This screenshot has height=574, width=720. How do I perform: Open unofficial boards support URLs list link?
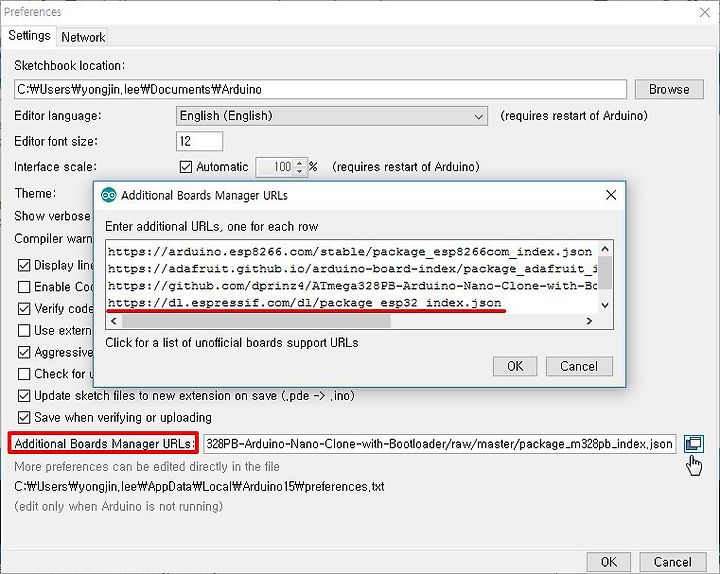[231, 343]
